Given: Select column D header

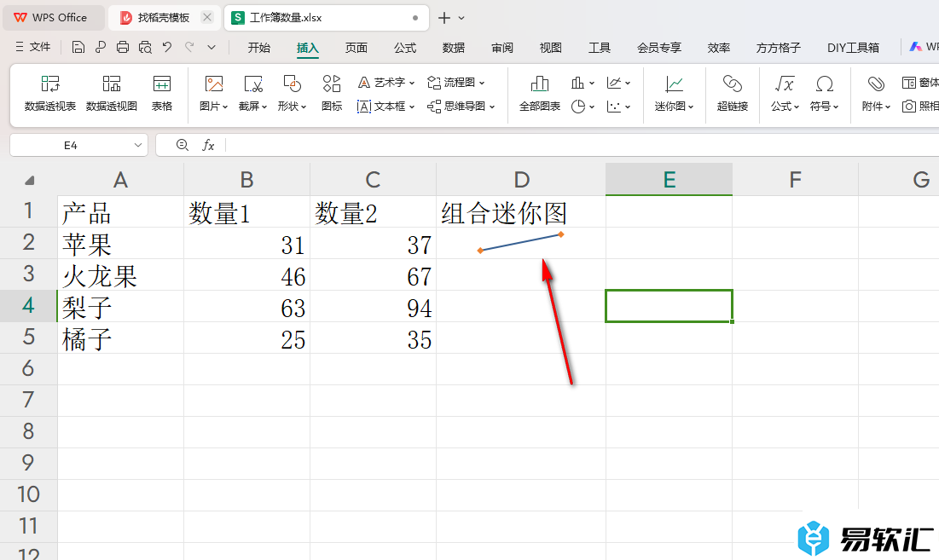Looking at the screenshot, I should tap(521, 180).
